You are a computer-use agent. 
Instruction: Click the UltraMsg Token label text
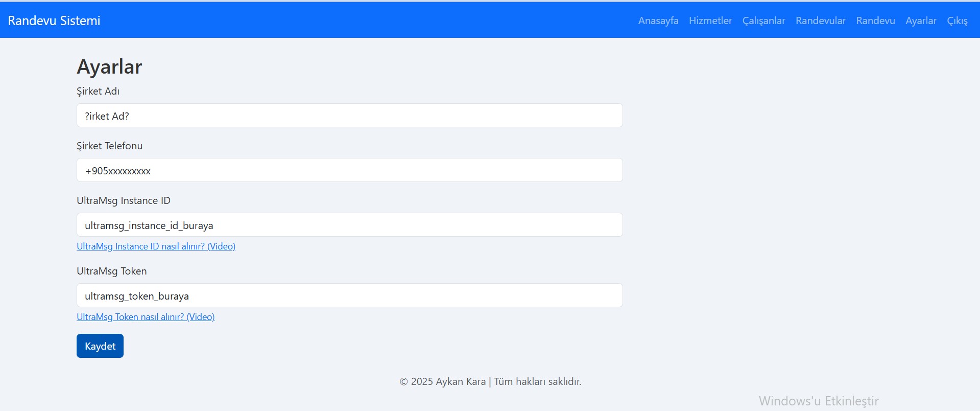(111, 271)
